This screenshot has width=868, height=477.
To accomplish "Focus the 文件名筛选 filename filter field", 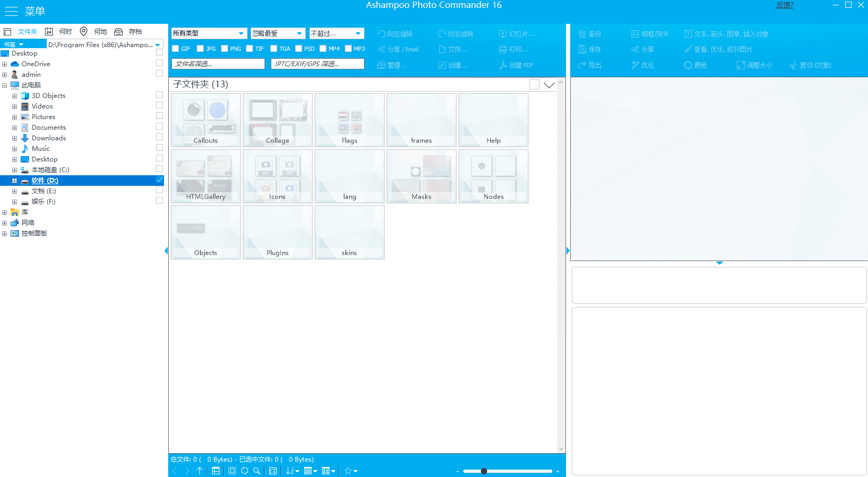I will click(x=218, y=64).
